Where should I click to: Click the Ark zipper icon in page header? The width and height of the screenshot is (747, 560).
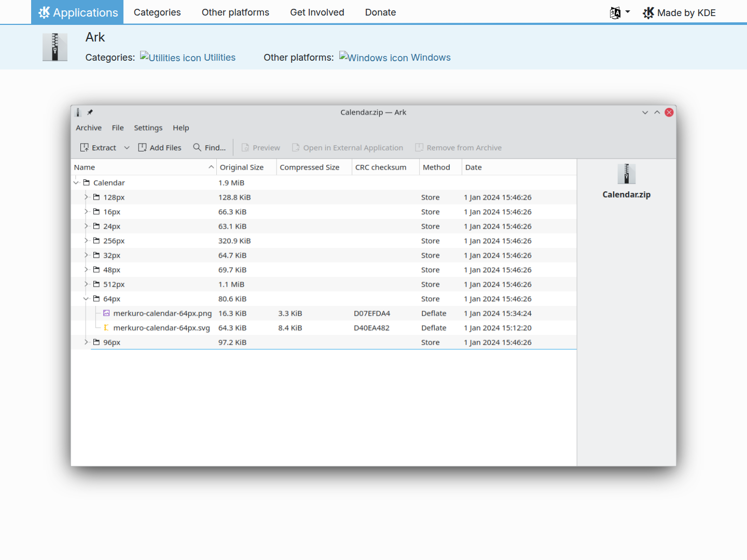coord(55,47)
